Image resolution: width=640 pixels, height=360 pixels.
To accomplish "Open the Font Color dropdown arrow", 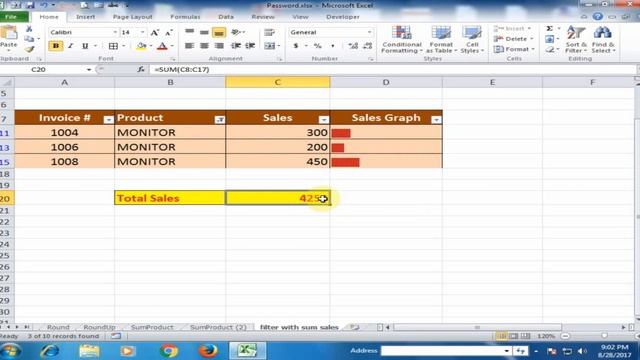I will 172,46.
